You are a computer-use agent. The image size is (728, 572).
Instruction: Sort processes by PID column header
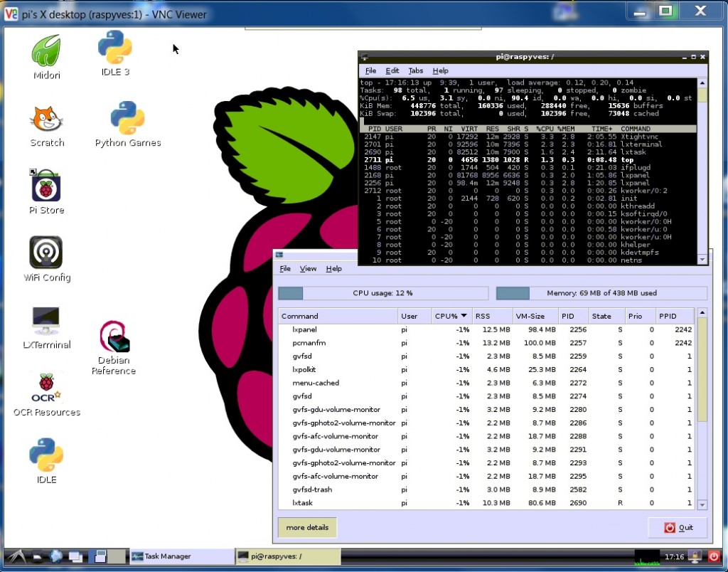click(572, 316)
